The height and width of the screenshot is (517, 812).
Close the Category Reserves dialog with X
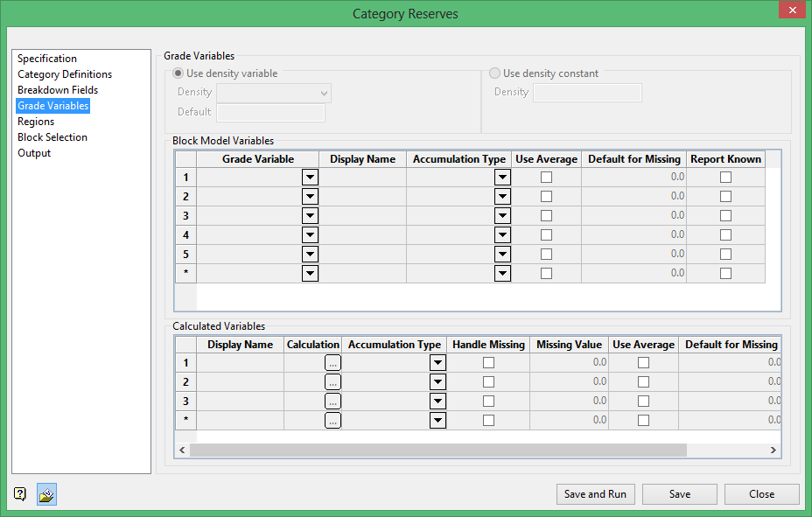click(x=791, y=11)
